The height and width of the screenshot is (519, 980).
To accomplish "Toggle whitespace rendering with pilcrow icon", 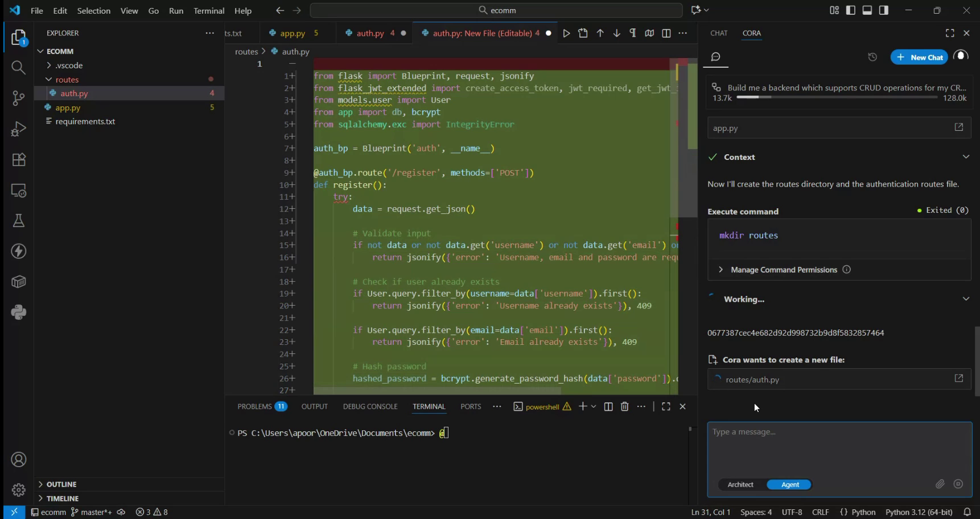I will (x=632, y=33).
